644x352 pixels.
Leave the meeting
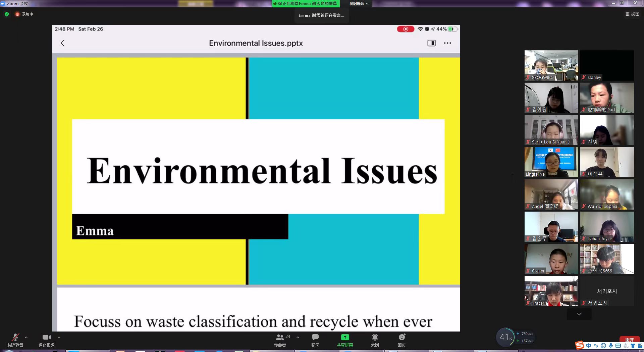pos(630,340)
